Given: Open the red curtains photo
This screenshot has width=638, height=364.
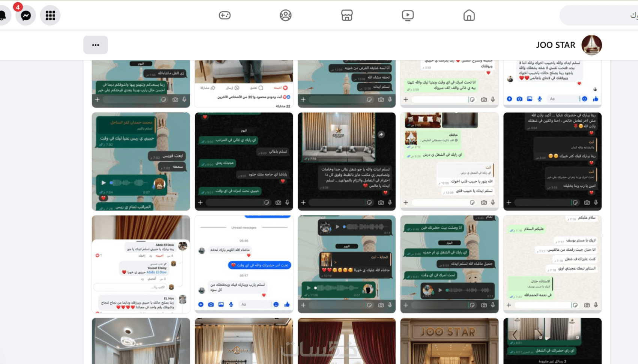Looking at the screenshot, I should 347,341.
